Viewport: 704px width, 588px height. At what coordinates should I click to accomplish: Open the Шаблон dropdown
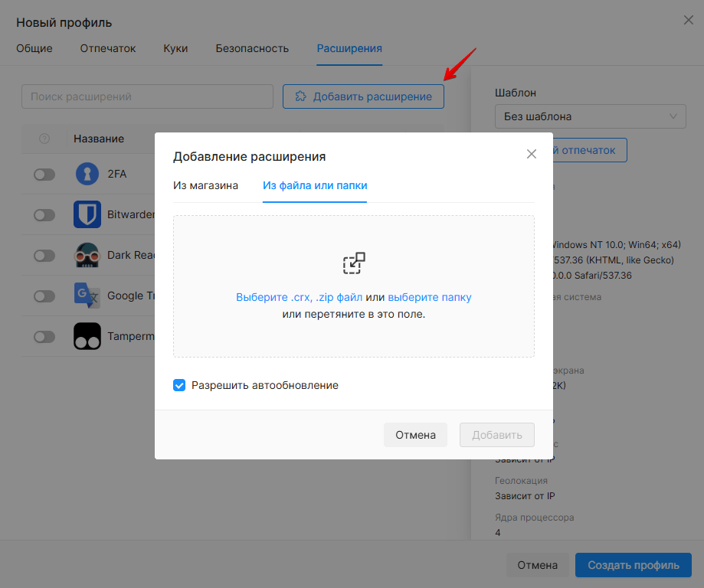pyautogui.click(x=591, y=116)
